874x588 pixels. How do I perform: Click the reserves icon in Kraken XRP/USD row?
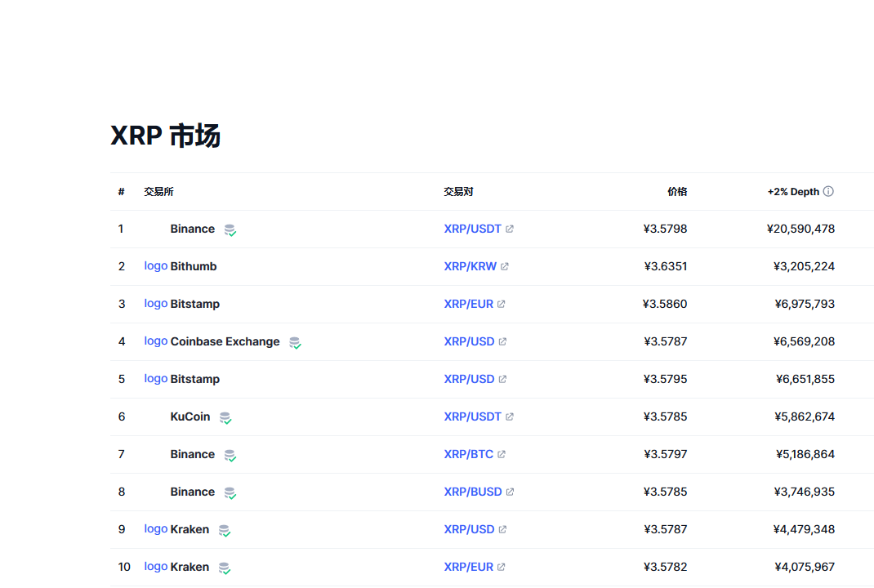[x=225, y=530]
